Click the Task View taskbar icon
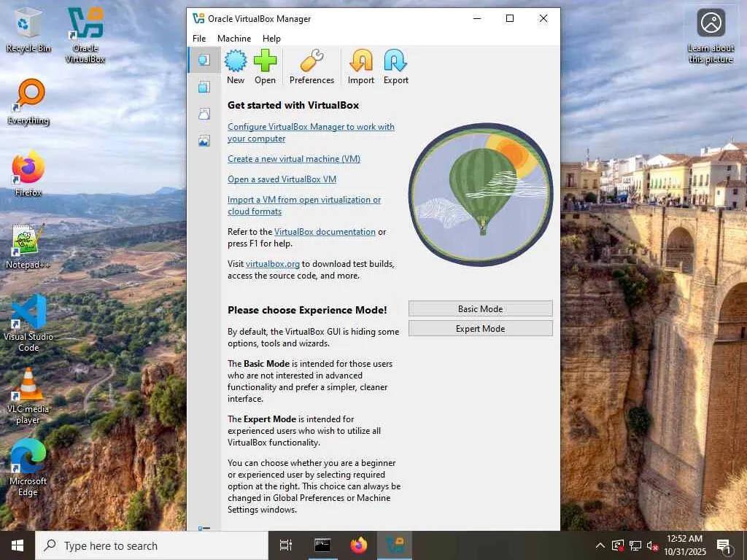This screenshot has width=747, height=560. pyautogui.click(x=286, y=545)
